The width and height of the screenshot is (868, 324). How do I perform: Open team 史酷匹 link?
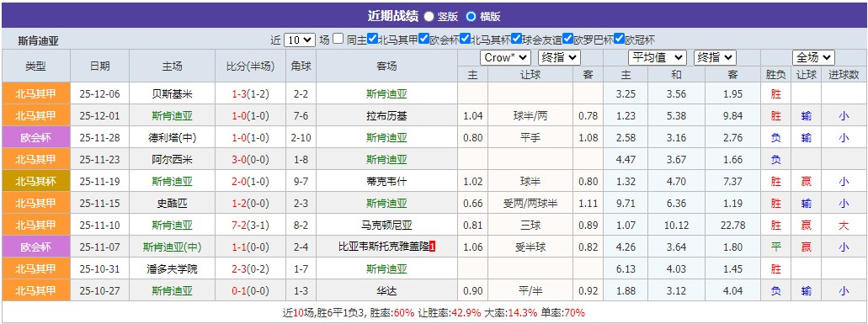[x=172, y=204]
